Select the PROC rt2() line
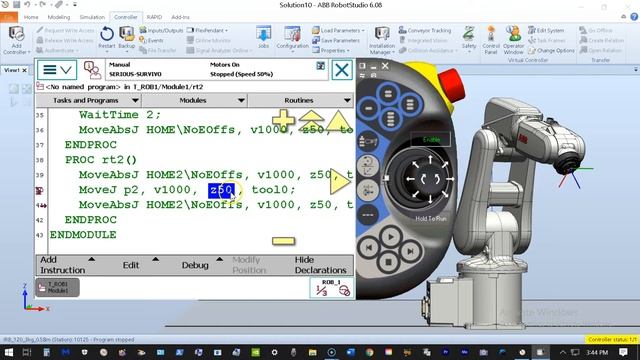640x360 pixels. pos(101,160)
